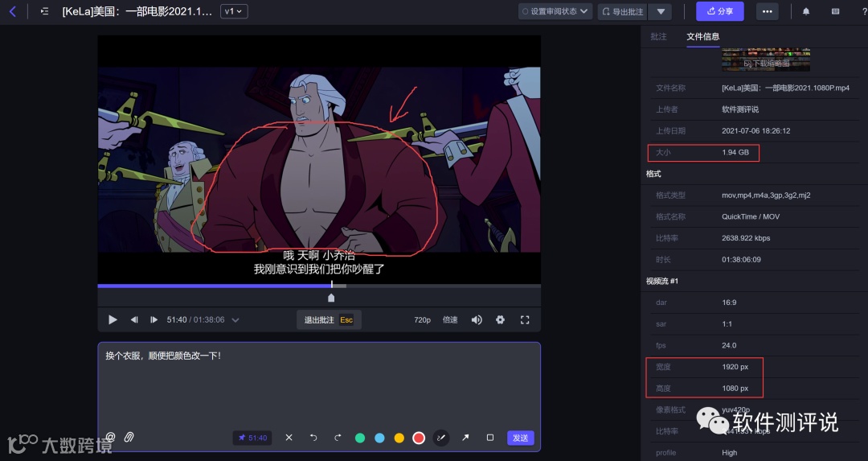Go back with the left chevron arrow
This screenshot has height=461, width=868.
13,11
